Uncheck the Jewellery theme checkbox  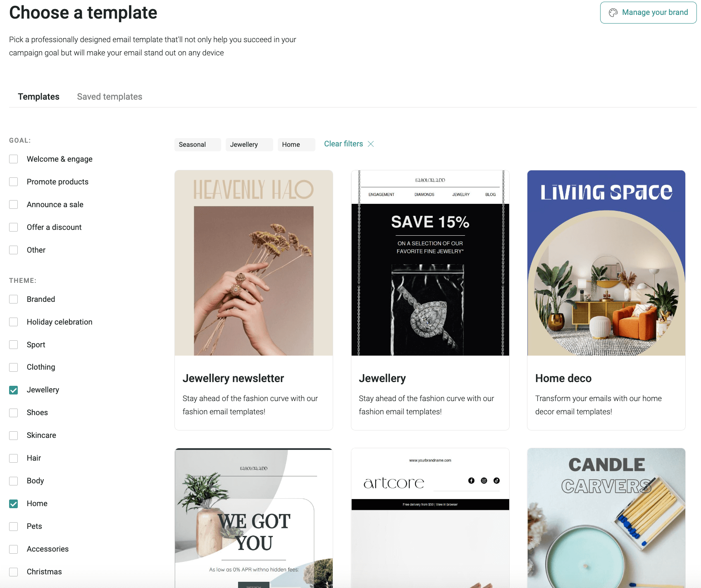(14, 390)
